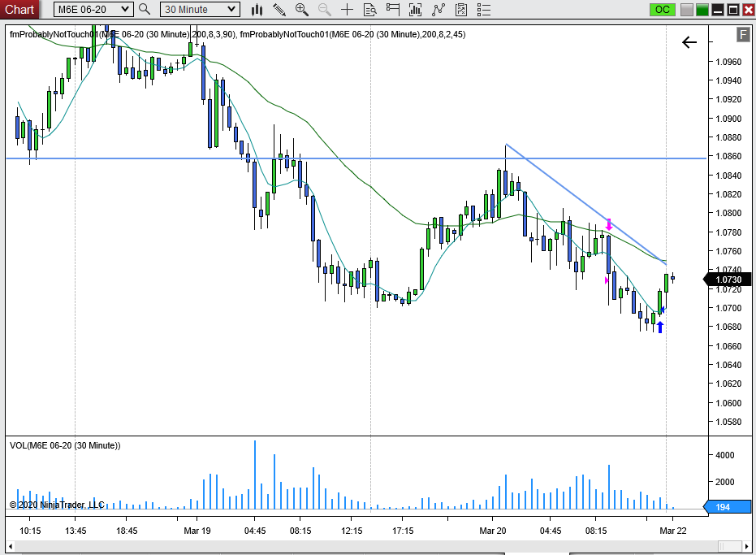Click the 194 volume marker
Screen dimensions: 756x555
(728, 507)
